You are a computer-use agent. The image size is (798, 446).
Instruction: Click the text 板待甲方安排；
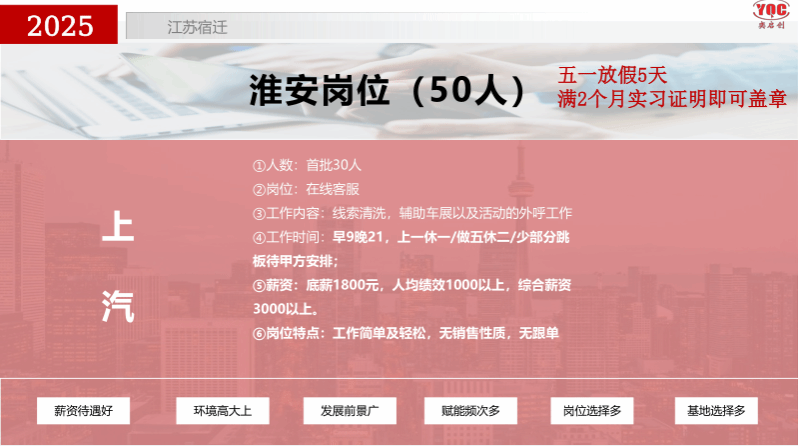[x=296, y=261]
